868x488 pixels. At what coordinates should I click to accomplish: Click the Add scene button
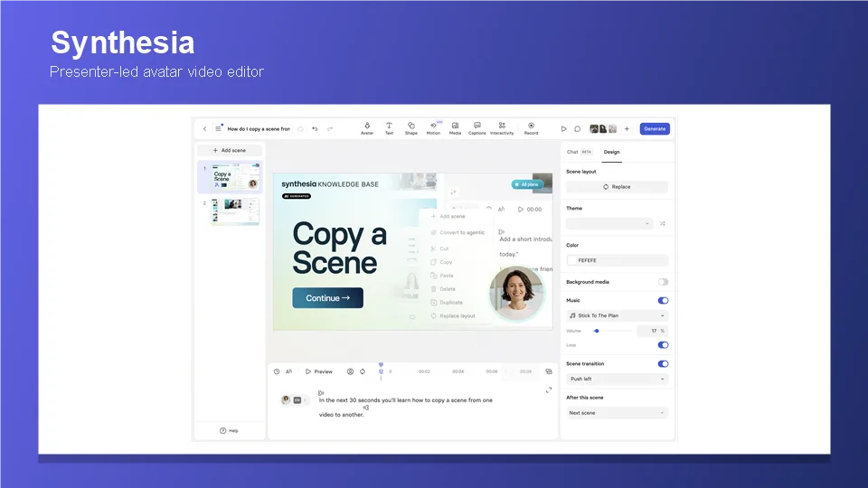230,151
